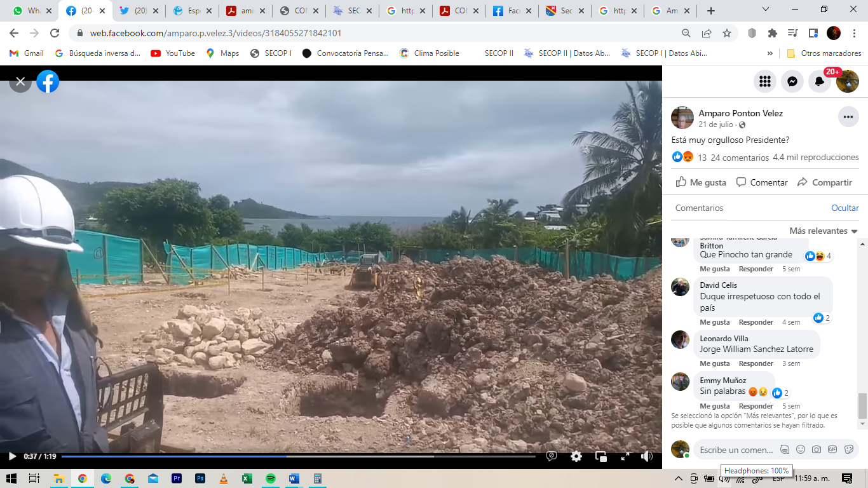Enable picture-in-picture mini player
Screen dimensions: 868x488
point(601,456)
